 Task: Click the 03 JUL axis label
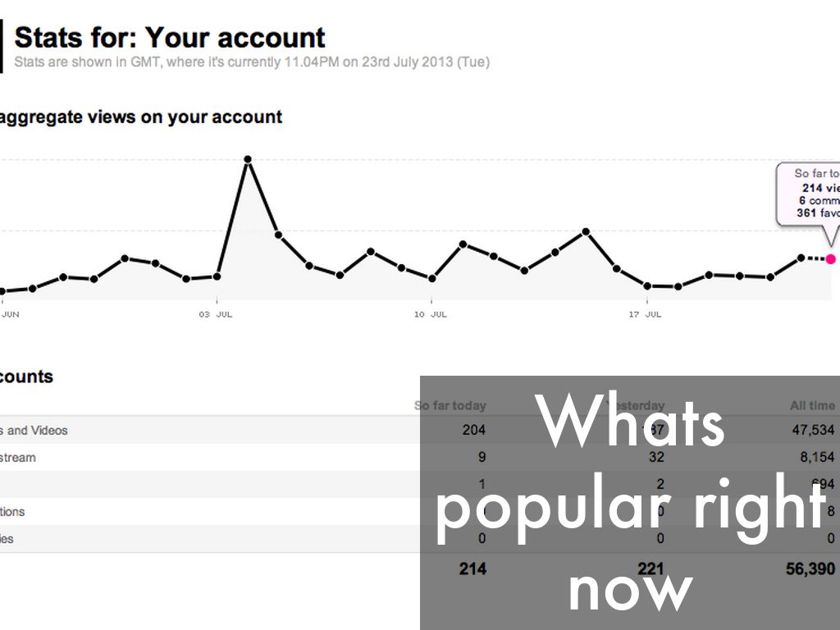click(x=217, y=314)
